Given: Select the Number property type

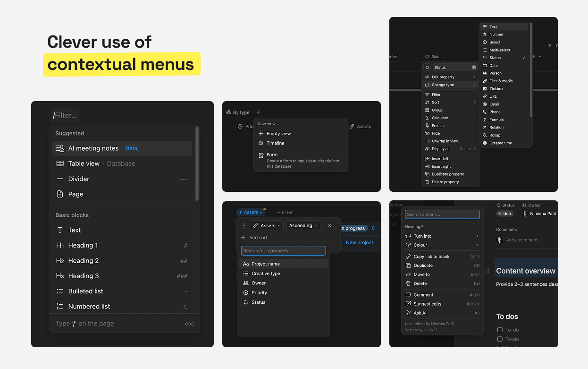Looking at the screenshot, I should pyautogui.click(x=504, y=34).
